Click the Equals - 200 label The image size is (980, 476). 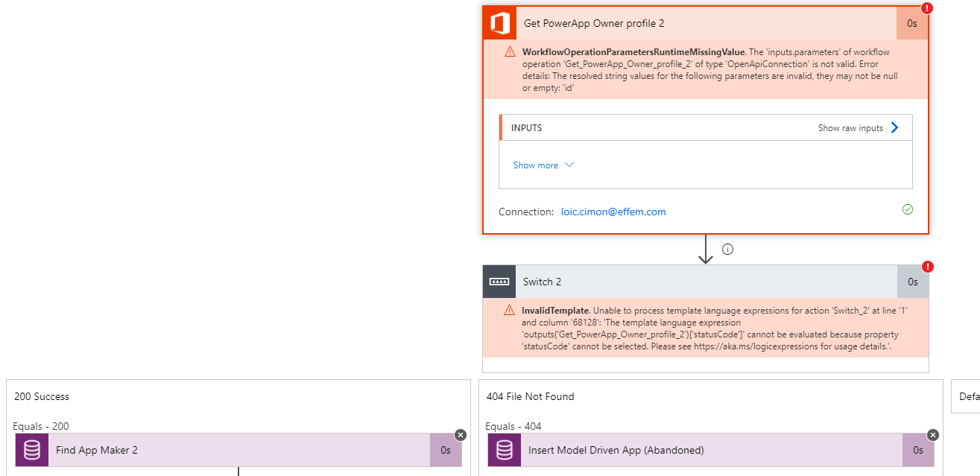[x=41, y=426]
